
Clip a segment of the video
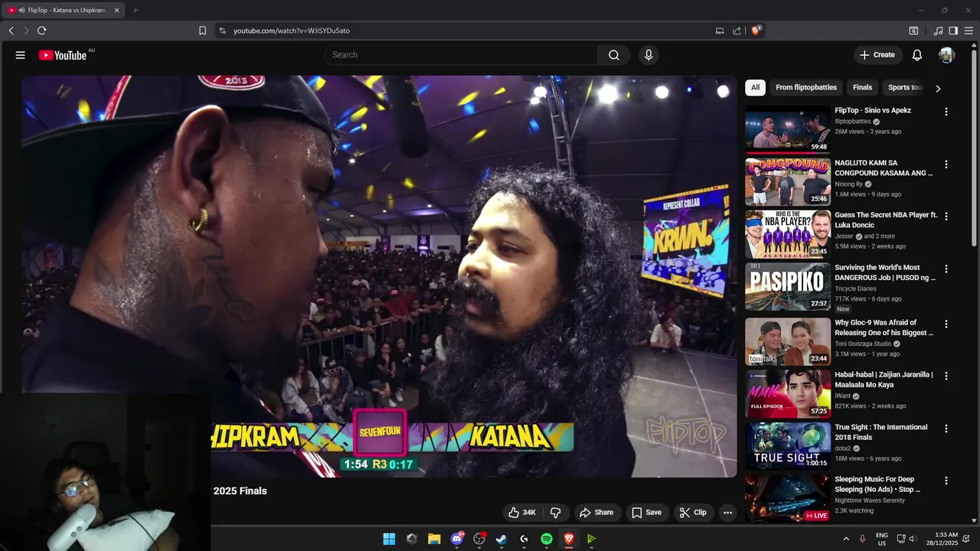693,513
